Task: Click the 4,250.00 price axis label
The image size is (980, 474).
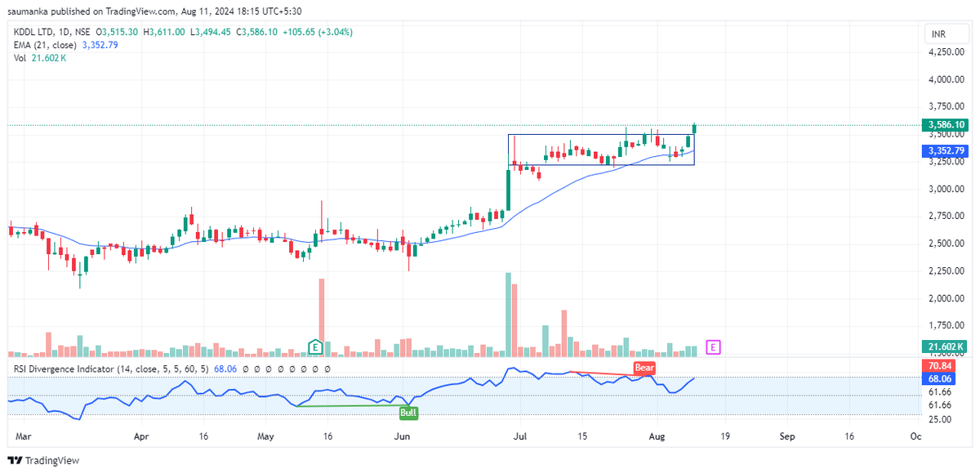Action: pyautogui.click(x=946, y=51)
